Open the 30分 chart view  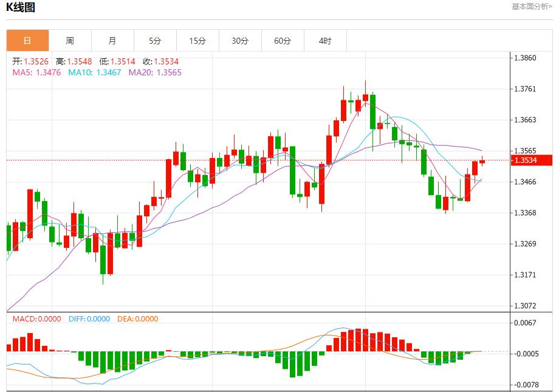[241, 41]
